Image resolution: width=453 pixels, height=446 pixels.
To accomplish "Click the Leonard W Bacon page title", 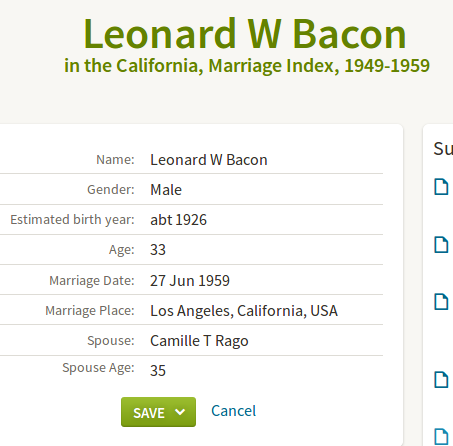I will (245, 34).
